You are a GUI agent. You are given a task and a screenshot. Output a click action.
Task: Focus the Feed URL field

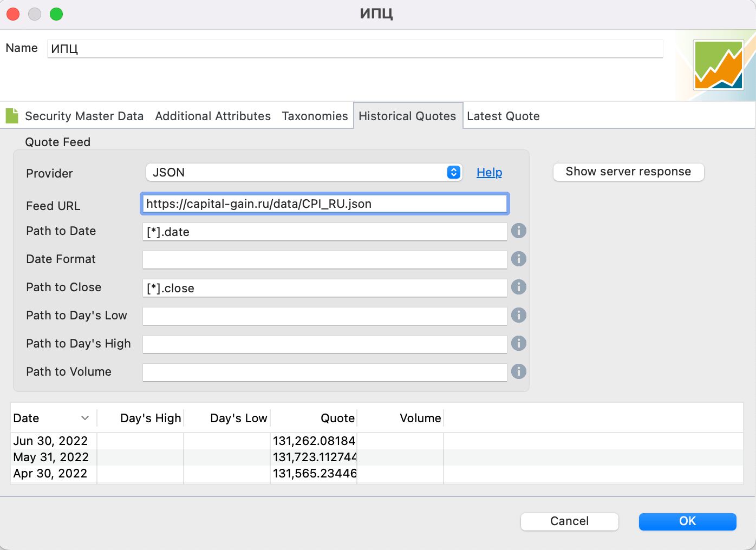(x=324, y=204)
